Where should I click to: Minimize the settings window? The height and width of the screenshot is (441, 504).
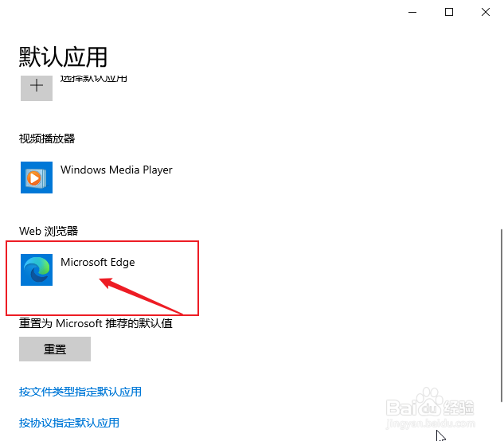click(412, 12)
